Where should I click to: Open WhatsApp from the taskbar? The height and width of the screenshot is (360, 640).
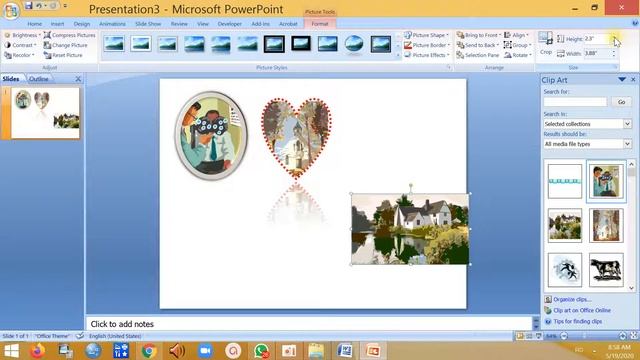point(261,351)
